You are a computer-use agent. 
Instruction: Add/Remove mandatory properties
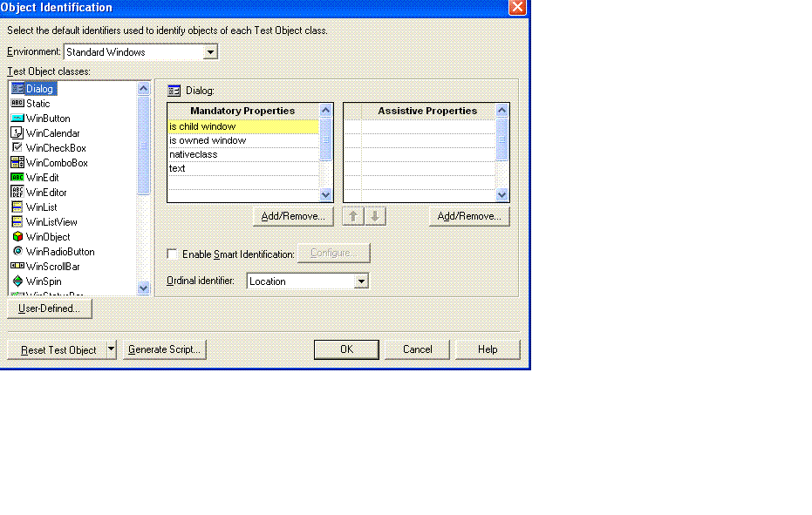(293, 216)
